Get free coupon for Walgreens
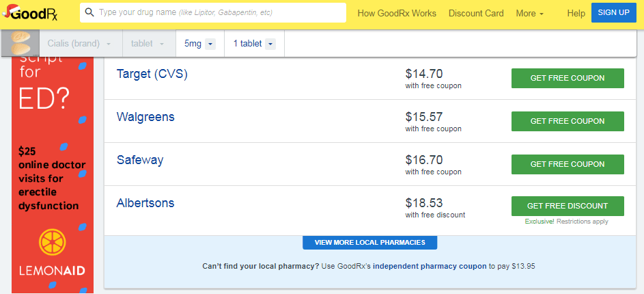The height and width of the screenshot is (294, 644). coord(568,121)
